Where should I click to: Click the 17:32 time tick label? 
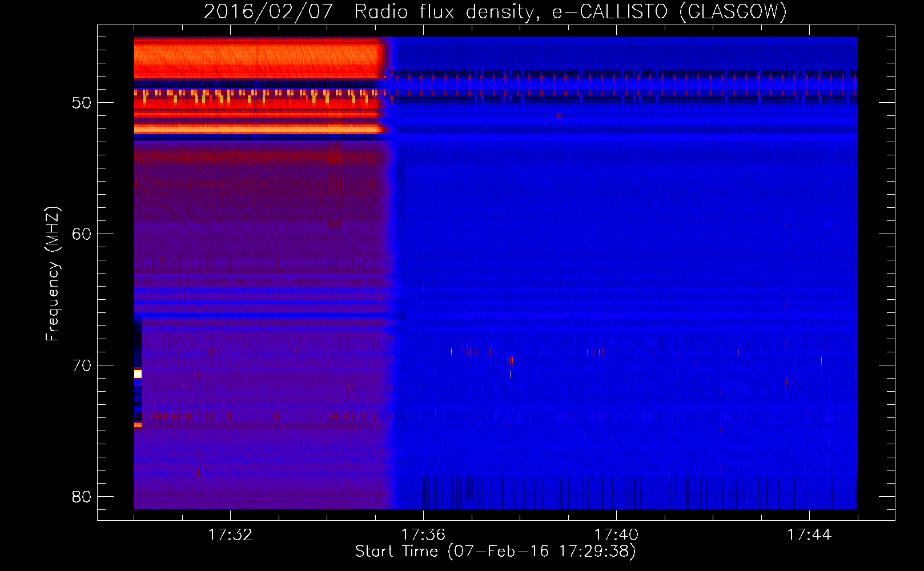click(x=230, y=535)
